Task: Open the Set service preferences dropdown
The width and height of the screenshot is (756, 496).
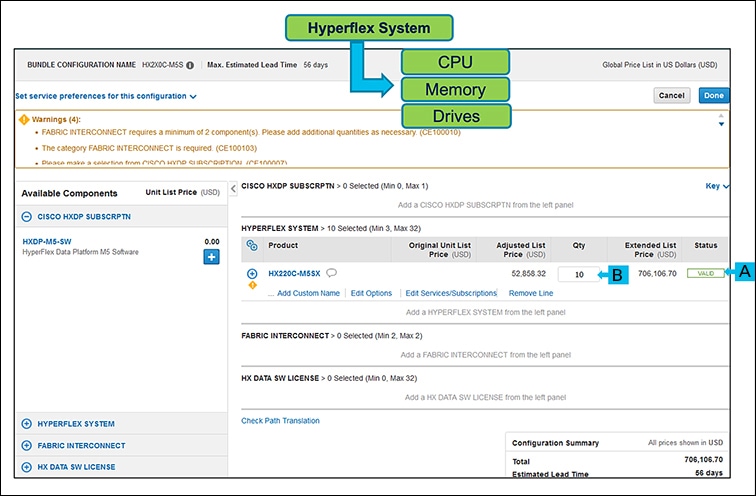Action: click(105, 96)
